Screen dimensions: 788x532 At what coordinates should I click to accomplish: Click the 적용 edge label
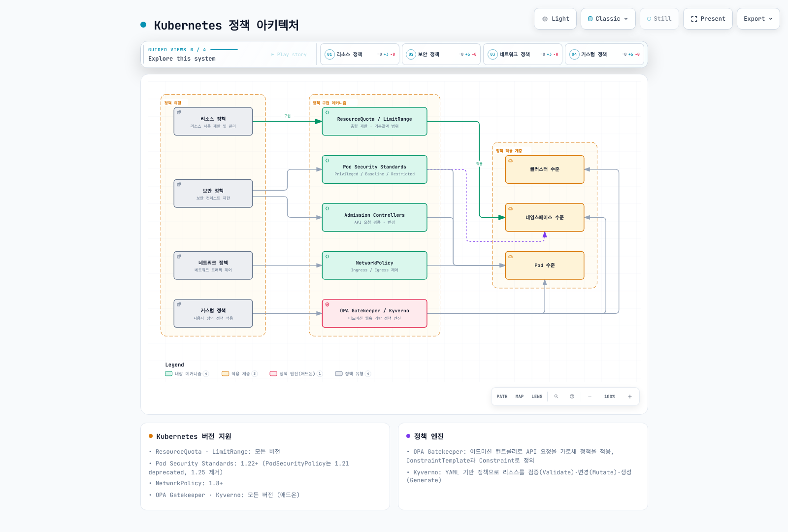pyautogui.click(x=479, y=164)
